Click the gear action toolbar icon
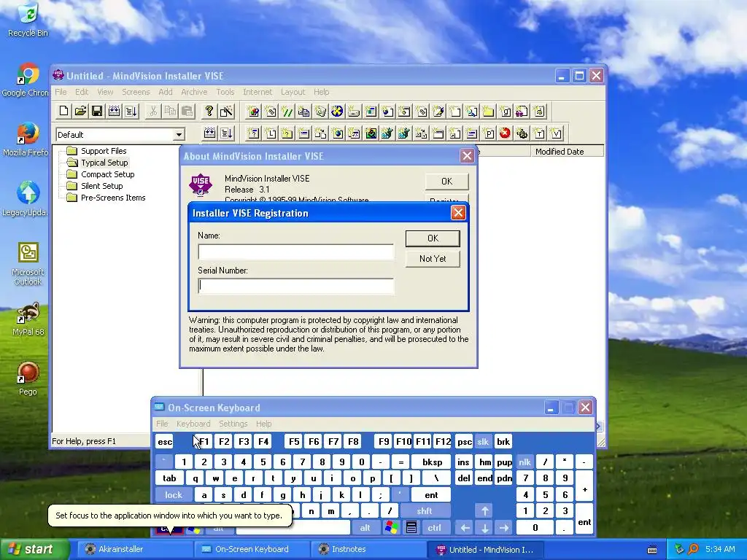 tap(522, 133)
